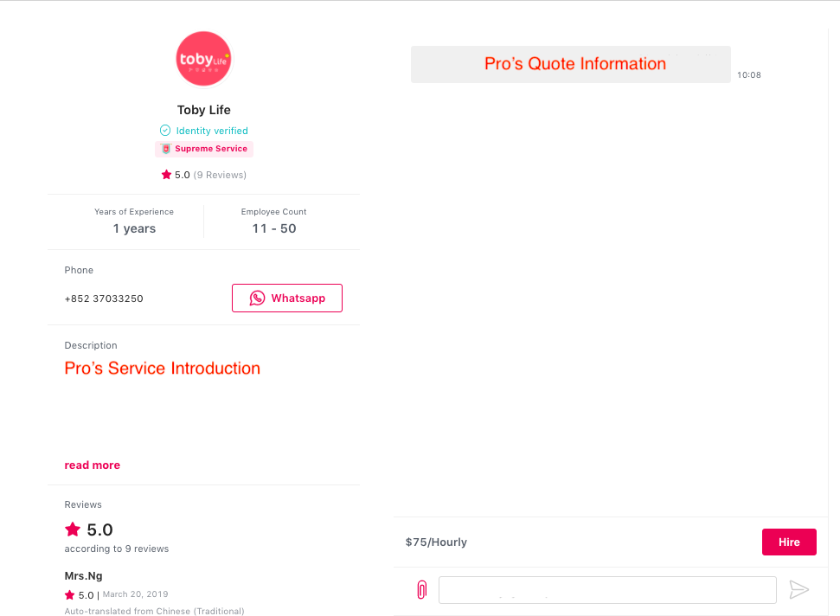Click the WhatsApp logo icon
840x616 pixels.
(x=257, y=298)
